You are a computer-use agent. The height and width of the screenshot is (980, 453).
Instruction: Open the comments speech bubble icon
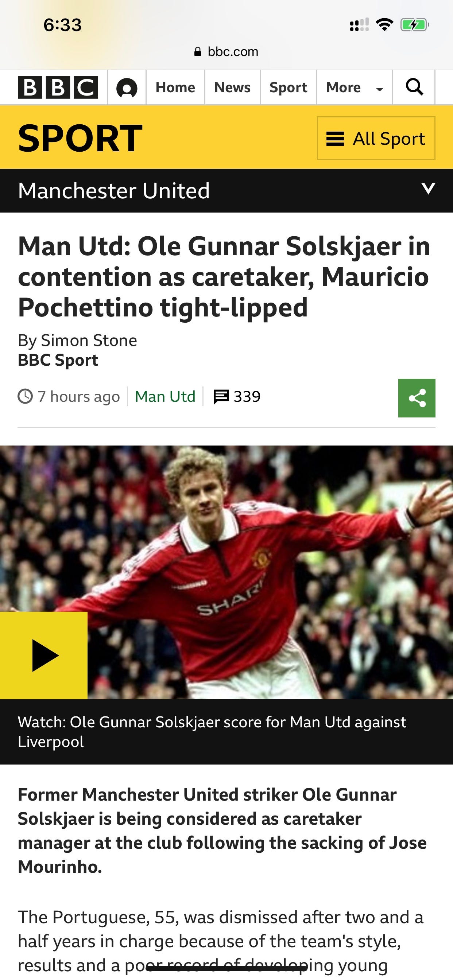[221, 397]
